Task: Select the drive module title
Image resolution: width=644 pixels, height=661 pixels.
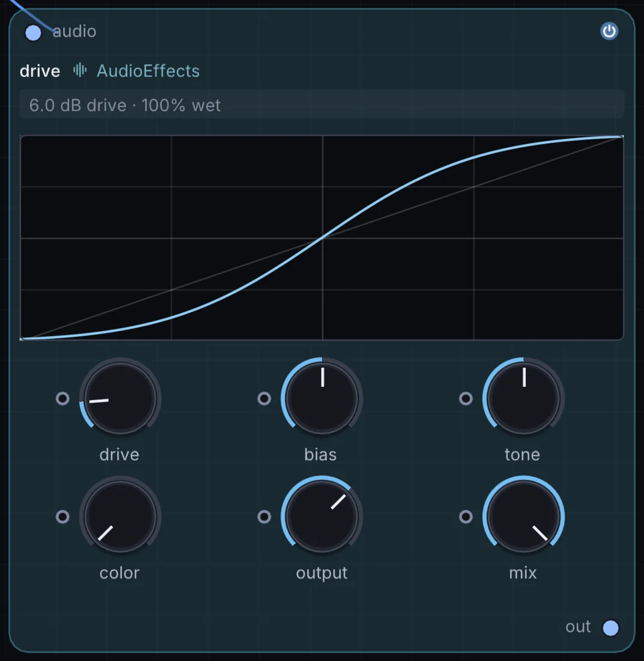Action: point(40,71)
